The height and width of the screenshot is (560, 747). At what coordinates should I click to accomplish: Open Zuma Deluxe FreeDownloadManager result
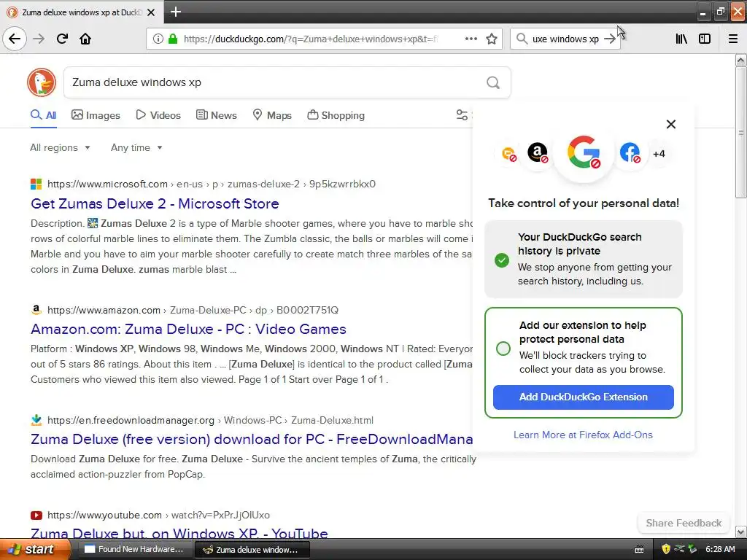click(252, 439)
